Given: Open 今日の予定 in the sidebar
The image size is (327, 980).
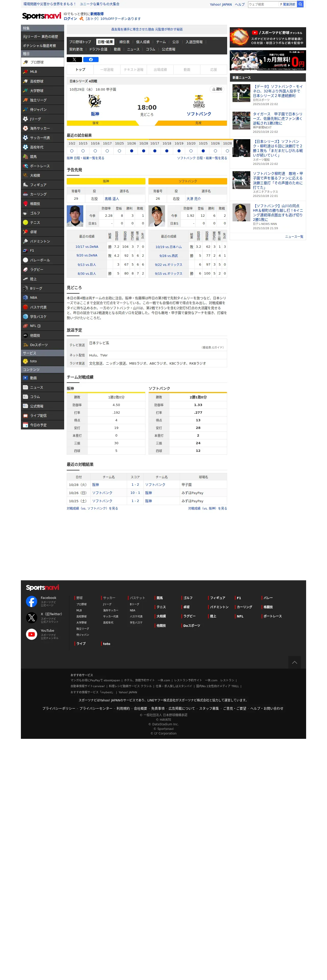Looking at the screenshot, I should 42,425.
